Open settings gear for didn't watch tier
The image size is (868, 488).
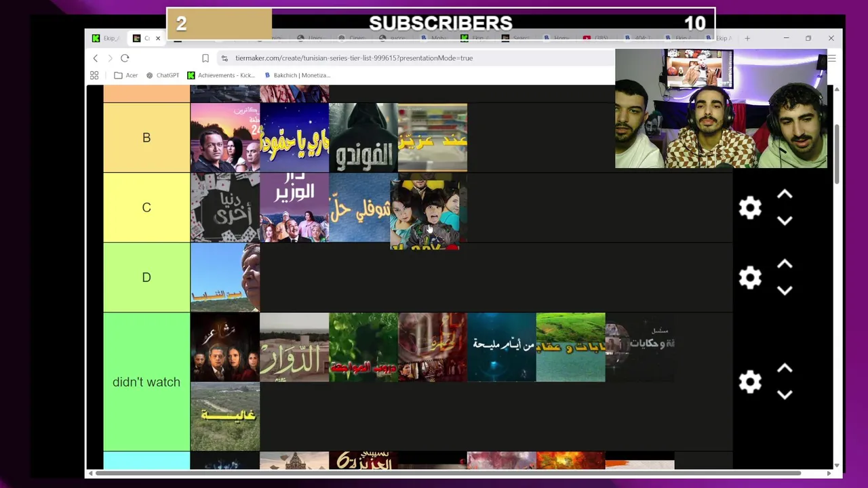(750, 382)
